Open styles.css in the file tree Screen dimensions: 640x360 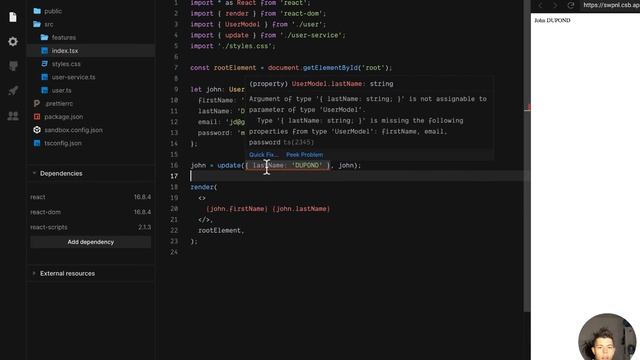[x=91, y=64]
